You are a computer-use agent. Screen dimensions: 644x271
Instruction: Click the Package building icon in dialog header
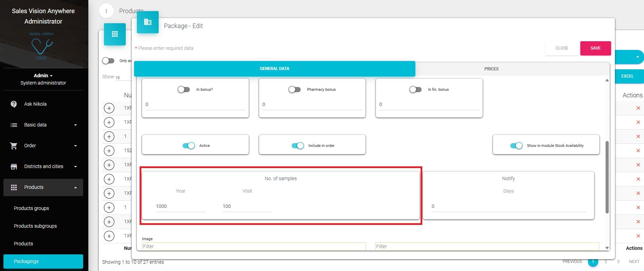tap(148, 22)
